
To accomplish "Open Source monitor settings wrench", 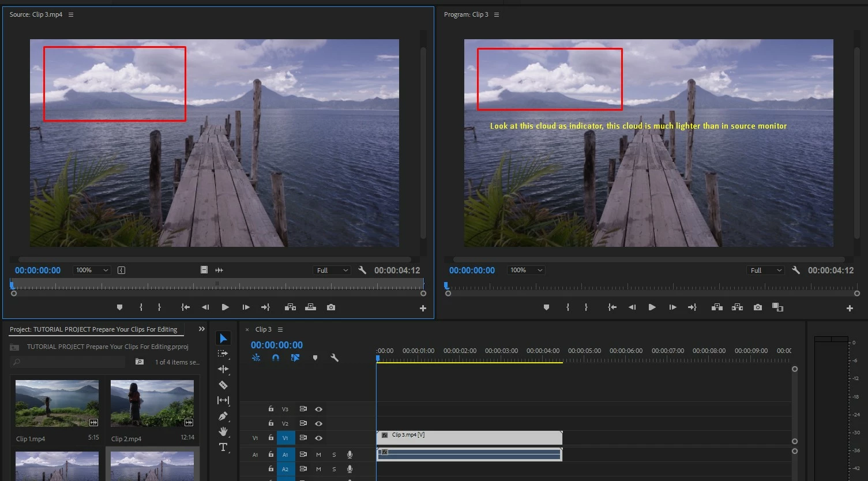I will [x=362, y=270].
